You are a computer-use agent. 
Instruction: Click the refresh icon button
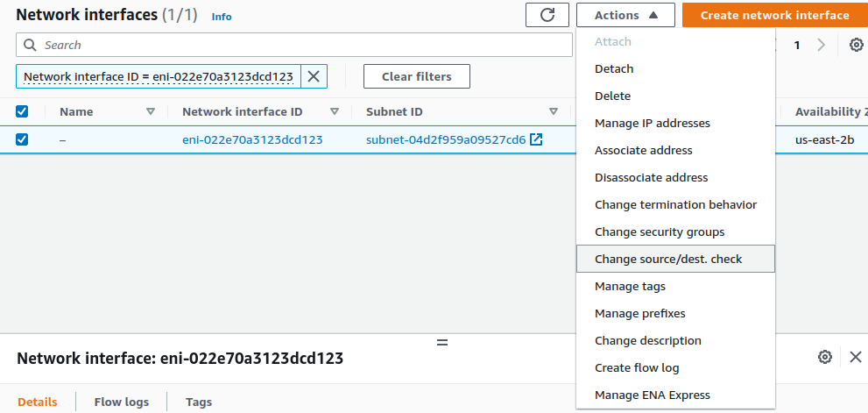[x=547, y=15]
